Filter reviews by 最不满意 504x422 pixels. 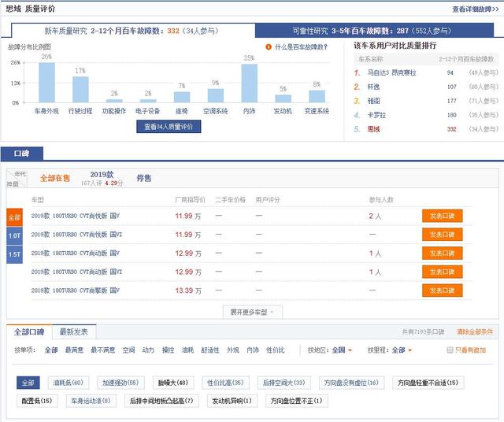point(103,350)
